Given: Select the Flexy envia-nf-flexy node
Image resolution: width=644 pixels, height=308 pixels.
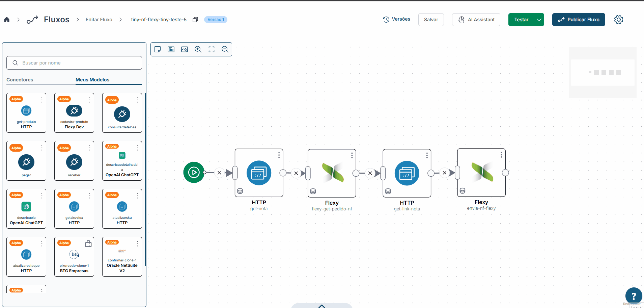Looking at the screenshot, I should [481, 173].
